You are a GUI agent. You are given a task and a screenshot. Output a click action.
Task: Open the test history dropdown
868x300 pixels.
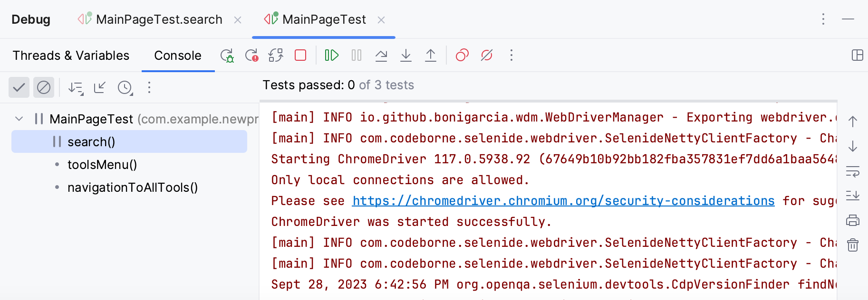tap(125, 87)
